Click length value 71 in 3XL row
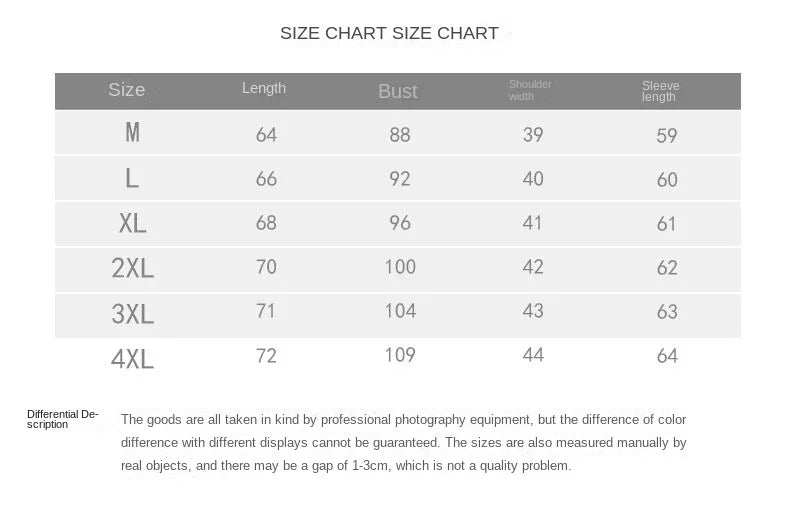This screenshot has height=517, width=790. point(266,311)
